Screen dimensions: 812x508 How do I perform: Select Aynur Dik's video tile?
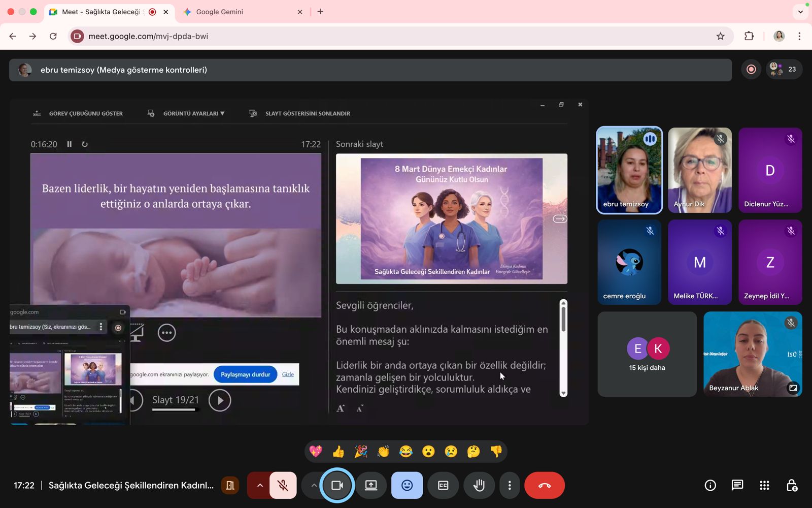[699, 170]
